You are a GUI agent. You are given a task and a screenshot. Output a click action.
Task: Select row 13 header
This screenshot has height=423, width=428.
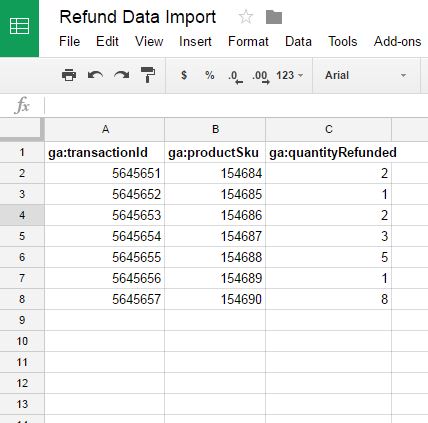pos(22,404)
